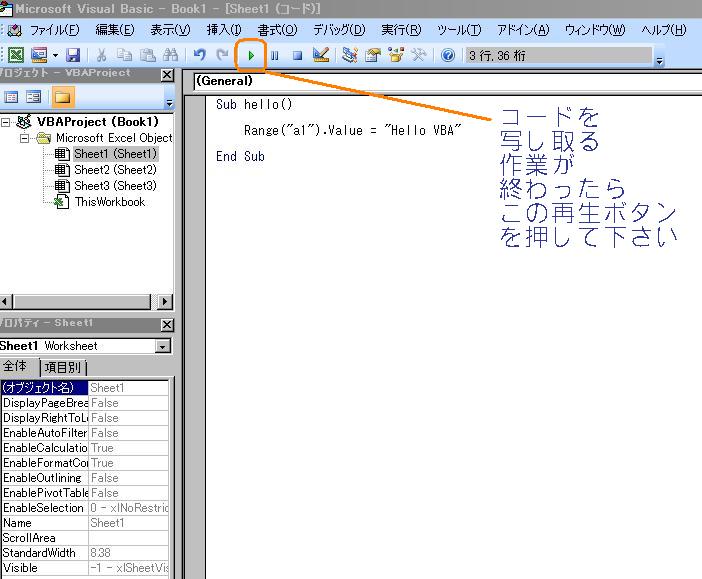The height and width of the screenshot is (579, 702).
Task: Click the Reset stop button
Action: pos(297,56)
